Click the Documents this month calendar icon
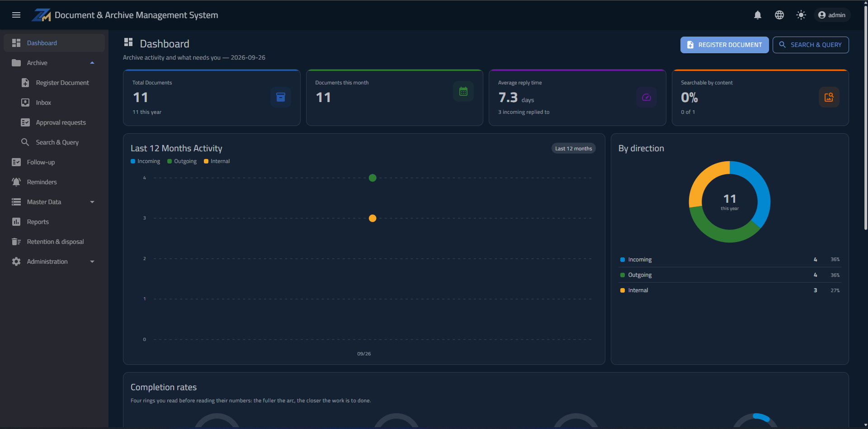This screenshot has height=429, width=868. 463,91
